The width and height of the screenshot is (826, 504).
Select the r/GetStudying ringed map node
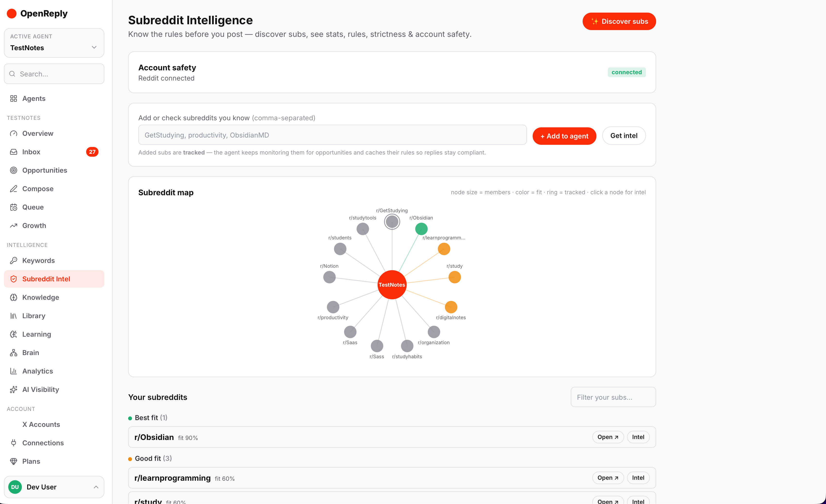point(392,222)
